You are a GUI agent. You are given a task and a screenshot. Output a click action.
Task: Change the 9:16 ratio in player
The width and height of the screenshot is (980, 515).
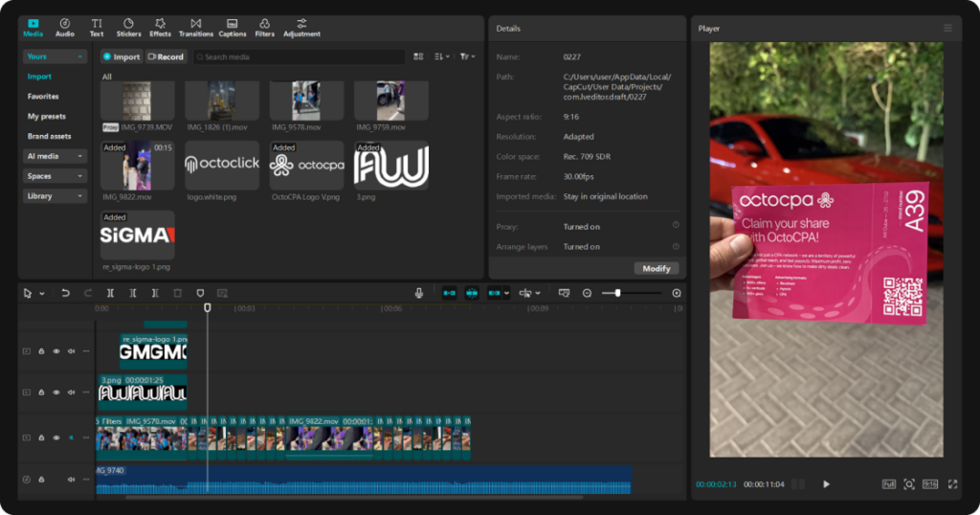point(930,483)
